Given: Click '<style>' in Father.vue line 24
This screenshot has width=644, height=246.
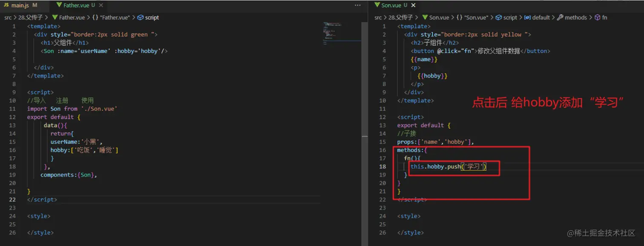Looking at the screenshot, I should pyautogui.click(x=39, y=216).
